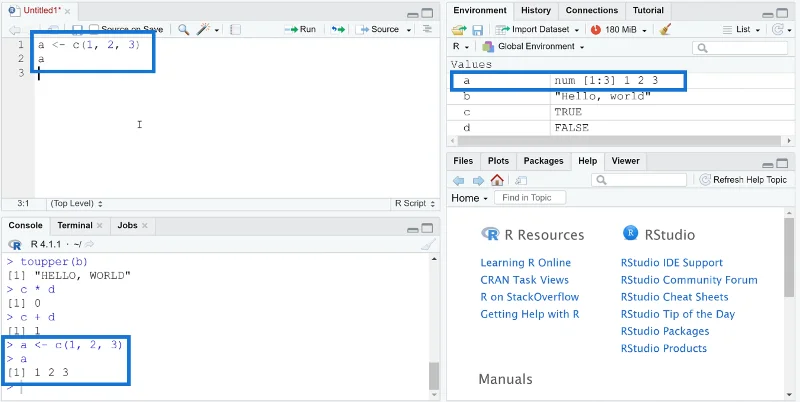The width and height of the screenshot is (800, 402).
Task: Open CRAN Task Views link
Action: point(524,280)
